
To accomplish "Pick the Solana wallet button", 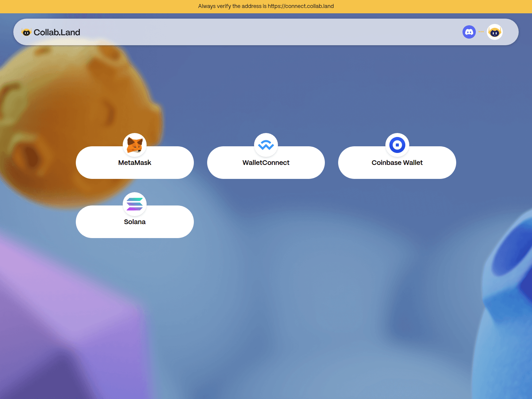I will click(135, 222).
